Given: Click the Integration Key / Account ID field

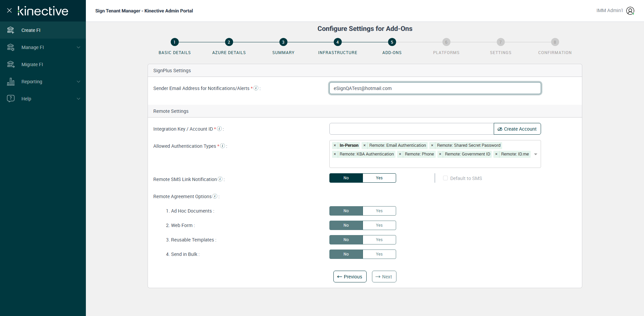Looking at the screenshot, I should (x=412, y=129).
